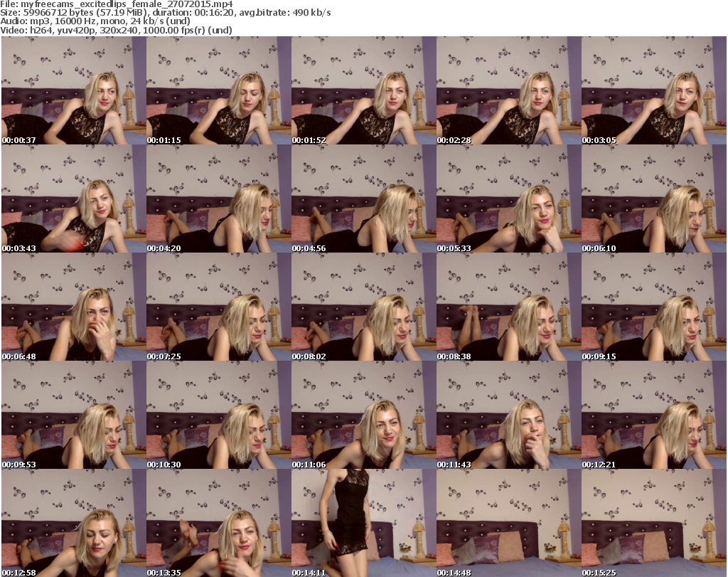This screenshot has width=728, height=577.
Task: Click the Audio mp3 info line
Action: 95,21
